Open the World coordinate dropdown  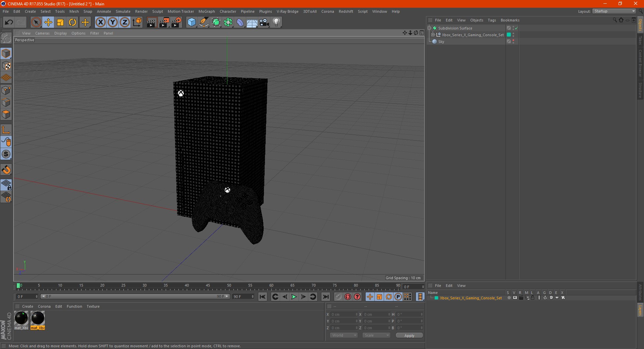(344, 335)
